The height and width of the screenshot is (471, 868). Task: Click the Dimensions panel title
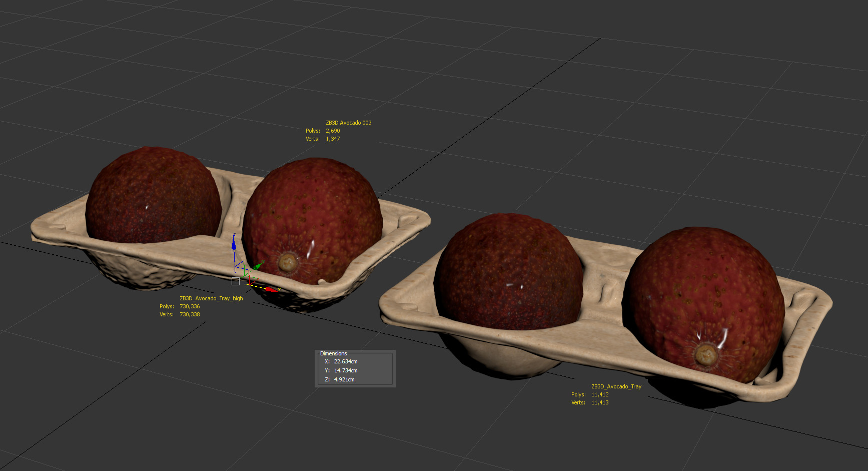point(333,353)
